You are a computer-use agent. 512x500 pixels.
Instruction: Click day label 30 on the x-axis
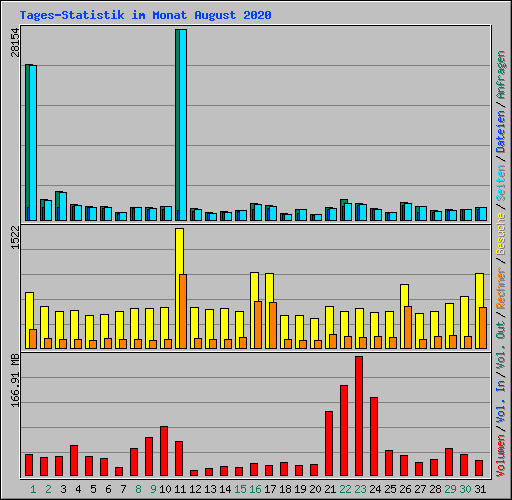(x=465, y=489)
